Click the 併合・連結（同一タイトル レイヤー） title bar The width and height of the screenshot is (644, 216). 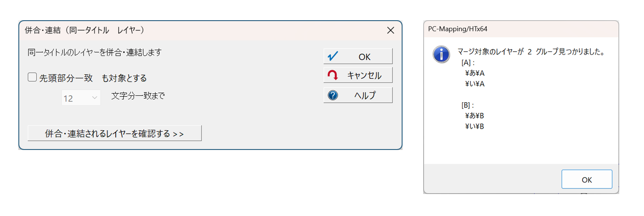coord(184,31)
